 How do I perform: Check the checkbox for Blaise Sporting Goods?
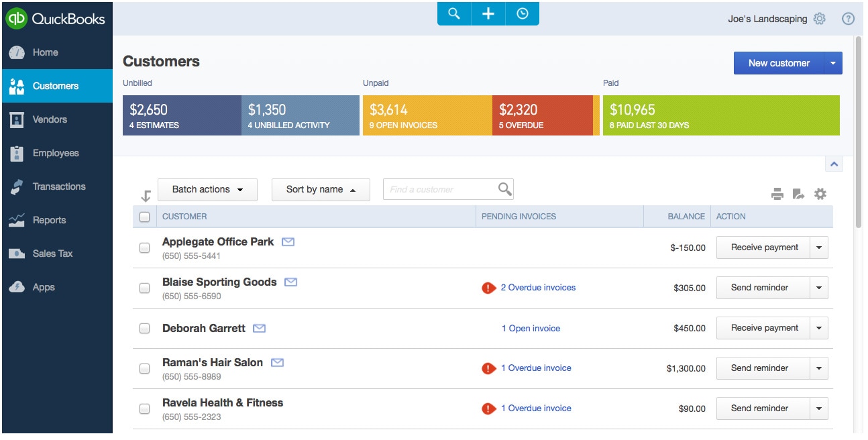[x=144, y=287]
